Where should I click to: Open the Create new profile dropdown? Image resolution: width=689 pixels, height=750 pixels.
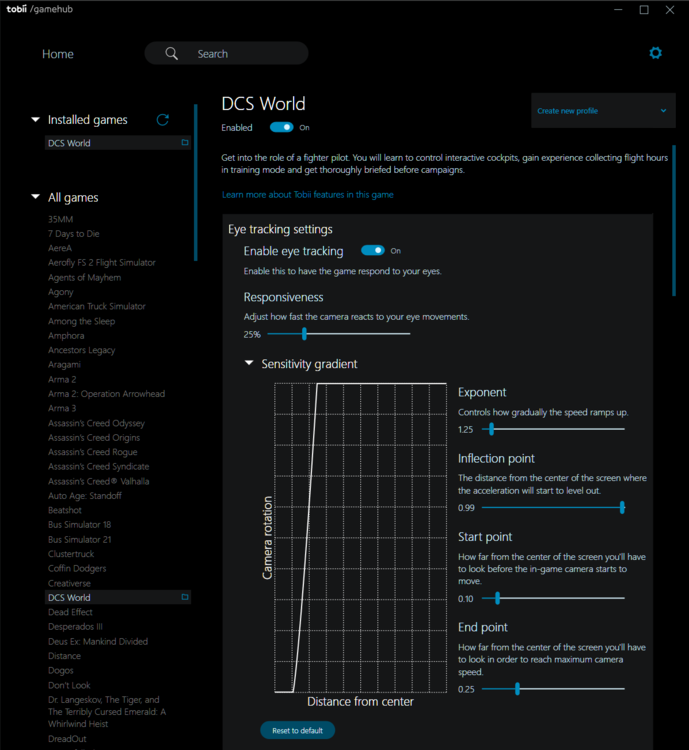point(602,111)
